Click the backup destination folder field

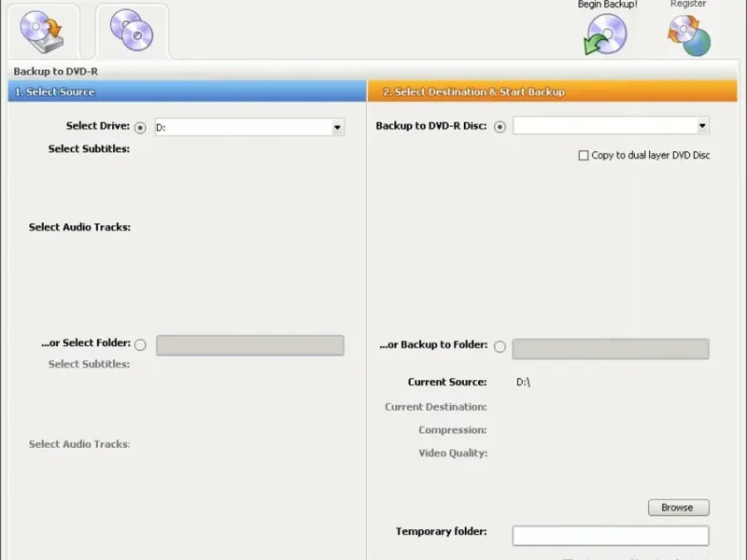611,348
